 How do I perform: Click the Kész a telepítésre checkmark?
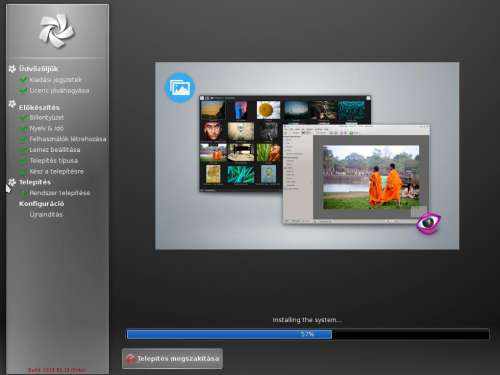point(24,172)
